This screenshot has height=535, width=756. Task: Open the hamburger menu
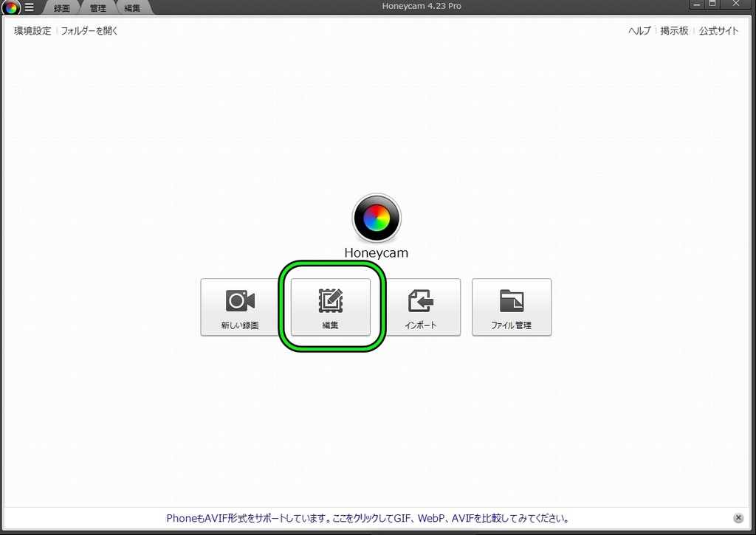pyautogui.click(x=30, y=7)
